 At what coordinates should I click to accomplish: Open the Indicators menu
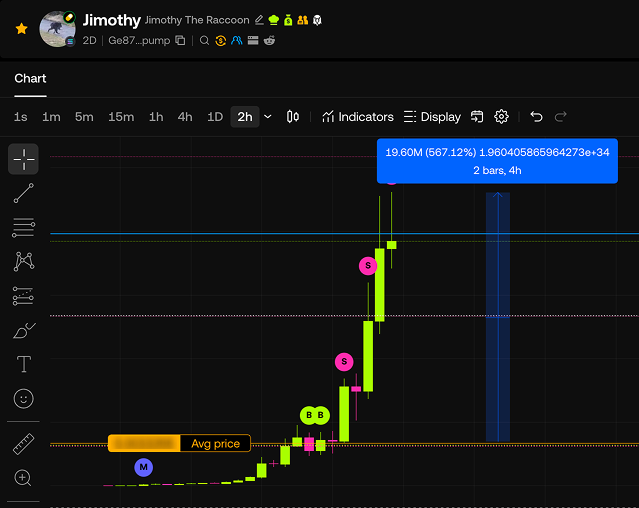click(x=358, y=117)
